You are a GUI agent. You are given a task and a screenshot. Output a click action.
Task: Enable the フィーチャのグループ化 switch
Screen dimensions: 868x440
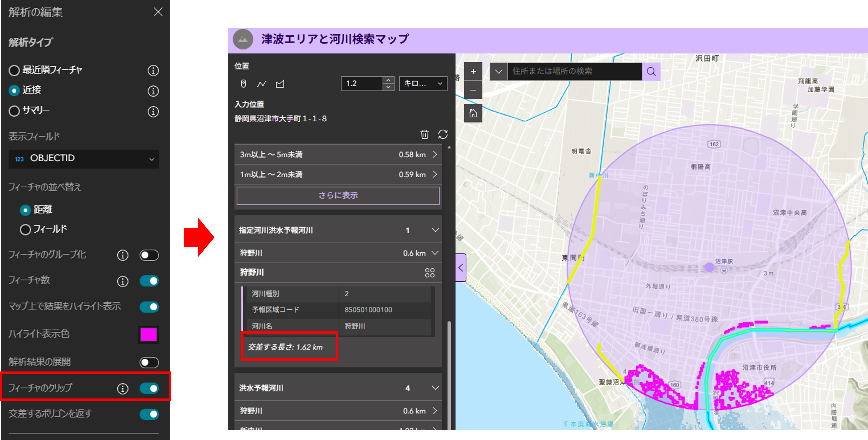point(149,255)
